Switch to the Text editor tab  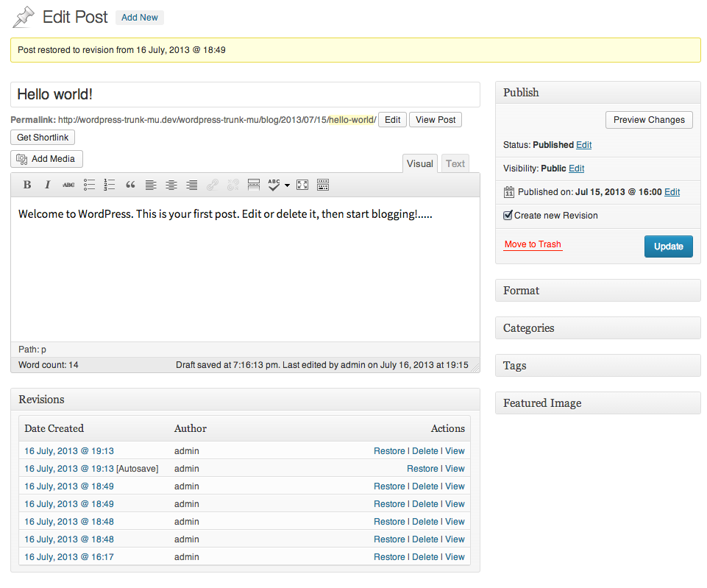point(455,163)
